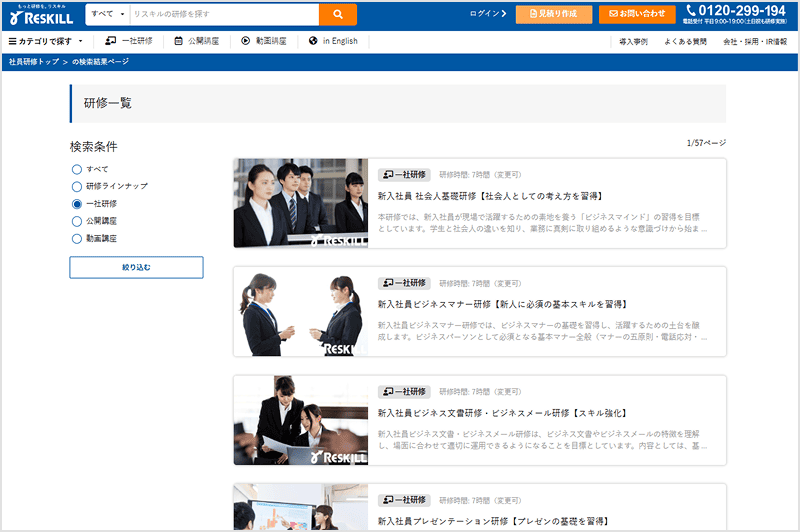Open the 会社・採用・IR情報 link

click(755, 42)
